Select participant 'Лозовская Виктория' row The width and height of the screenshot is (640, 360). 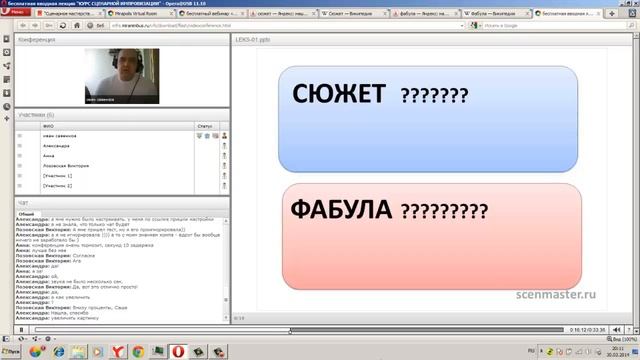pyautogui.click(x=122, y=166)
